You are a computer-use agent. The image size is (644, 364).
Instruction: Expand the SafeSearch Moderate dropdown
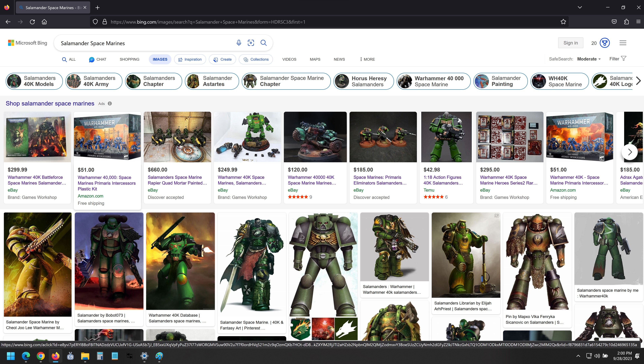[x=589, y=59]
